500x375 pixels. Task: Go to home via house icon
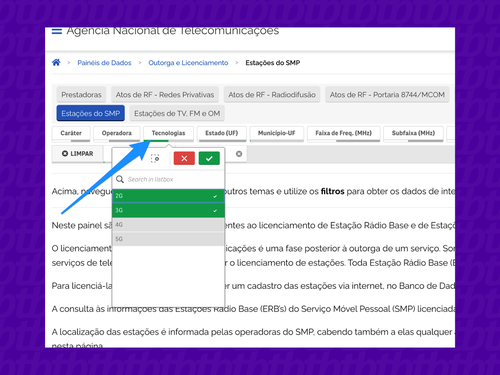(x=56, y=62)
